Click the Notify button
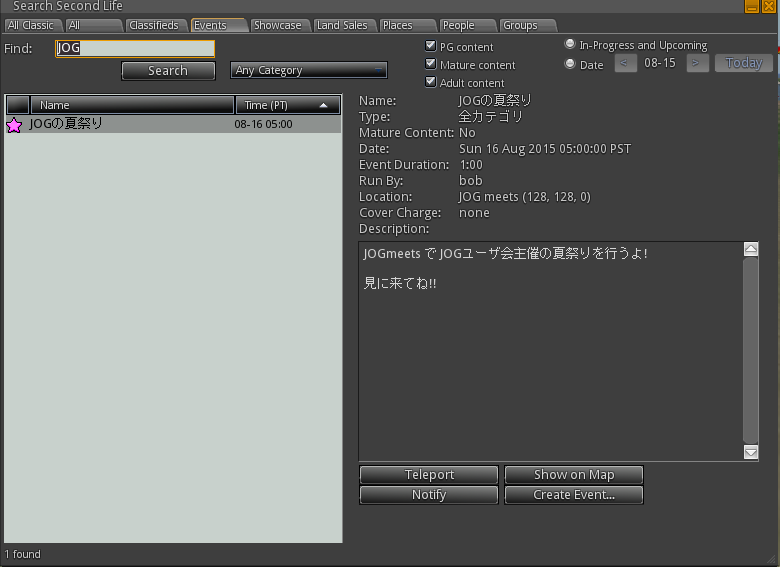 (x=429, y=495)
